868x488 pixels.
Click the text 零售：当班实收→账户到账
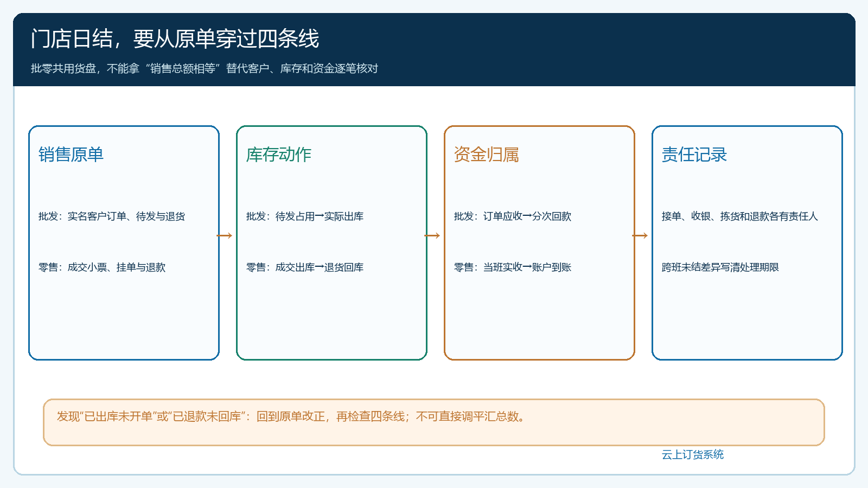[x=513, y=267]
